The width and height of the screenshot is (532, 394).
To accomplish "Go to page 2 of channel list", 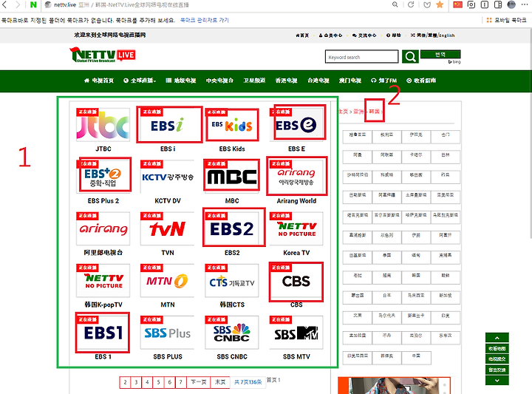I will (125, 382).
